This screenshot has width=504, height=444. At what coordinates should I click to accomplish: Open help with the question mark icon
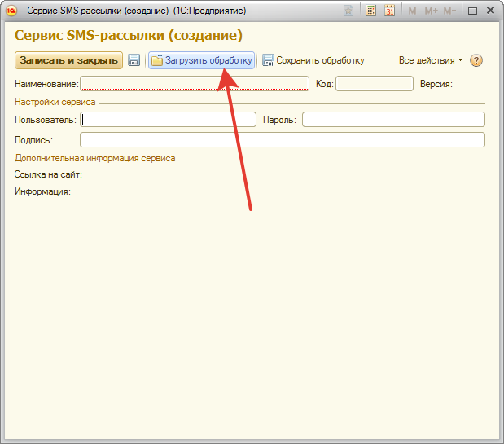(477, 60)
